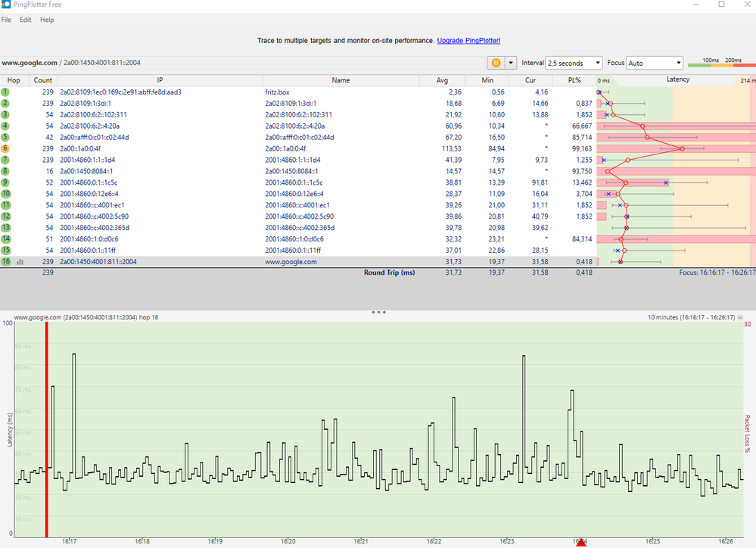756x548 pixels.
Task: Click the IP column header
Action: click(160, 80)
